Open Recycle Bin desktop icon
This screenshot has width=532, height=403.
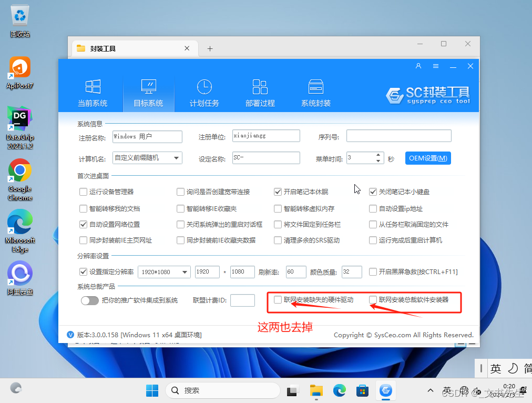(20, 21)
